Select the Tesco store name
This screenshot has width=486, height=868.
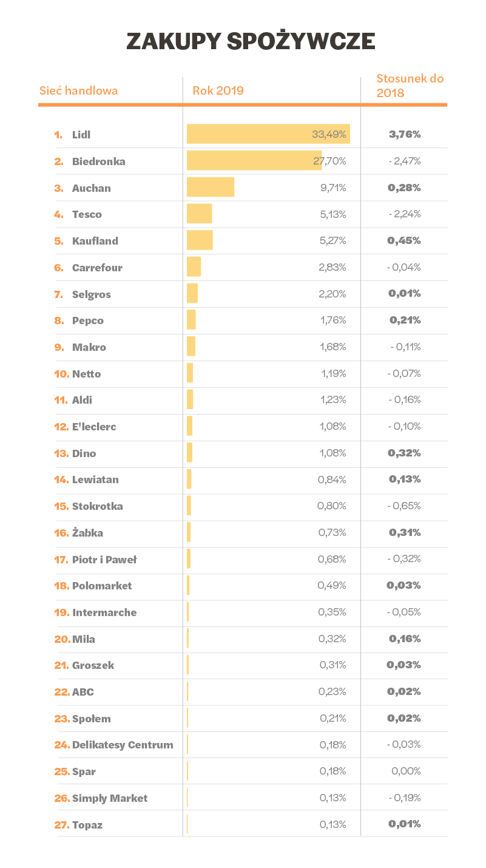click(x=87, y=214)
